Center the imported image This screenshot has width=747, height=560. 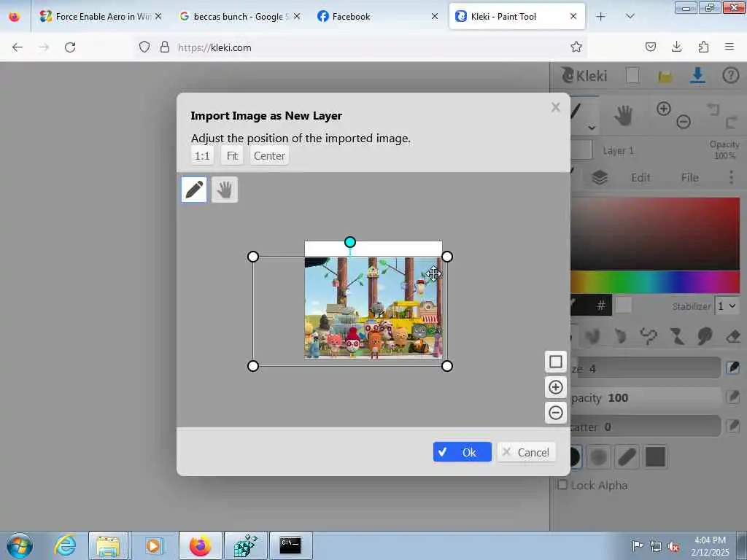(269, 156)
